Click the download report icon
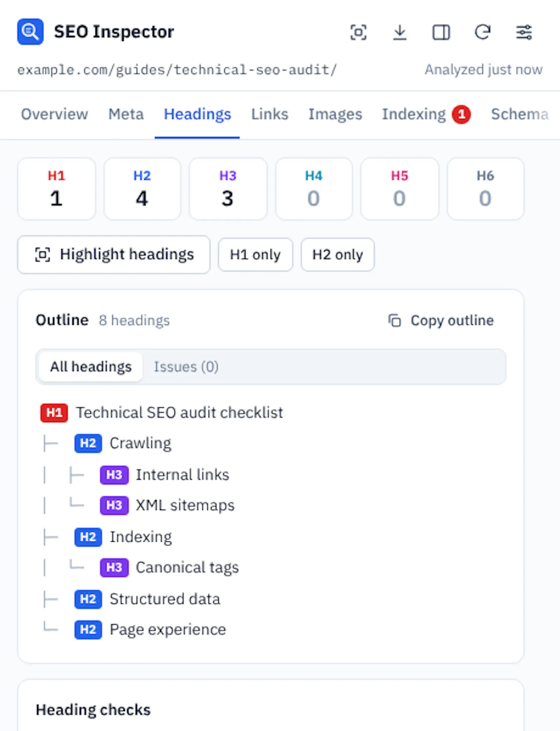 point(400,32)
